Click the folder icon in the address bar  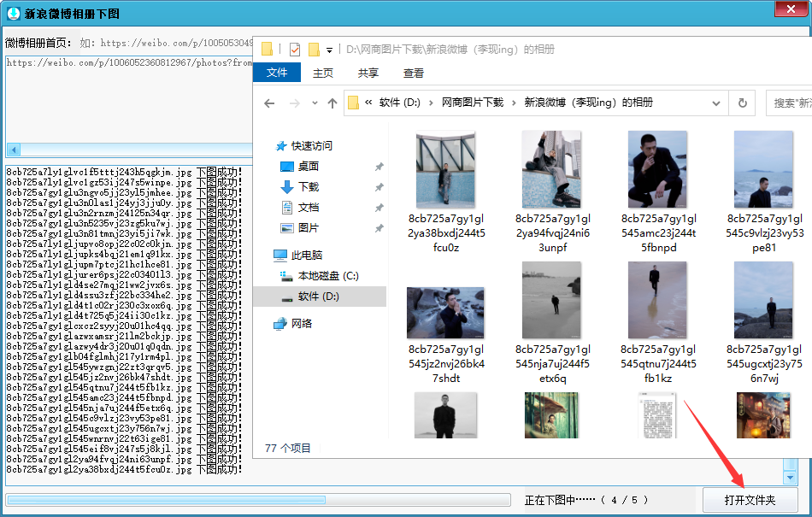(x=353, y=103)
